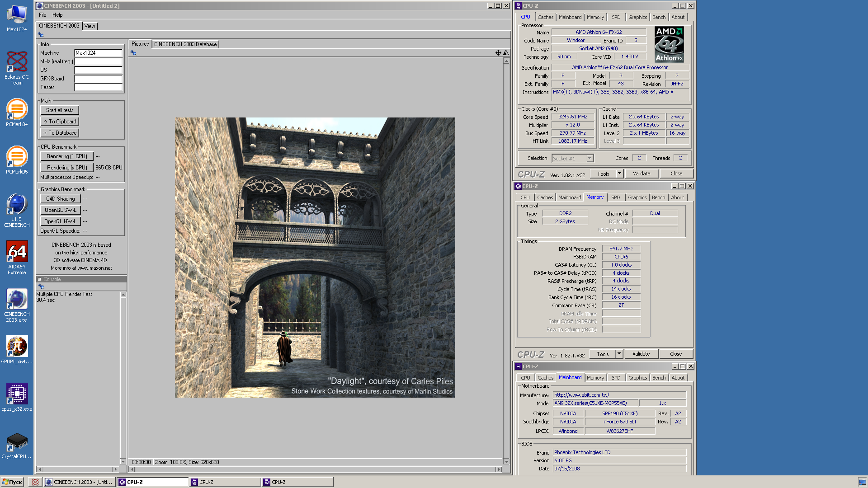Switch to CINEBENCH 2003 taskbar button
Image resolution: width=868 pixels, height=488 pixels.
click(80, 482)
